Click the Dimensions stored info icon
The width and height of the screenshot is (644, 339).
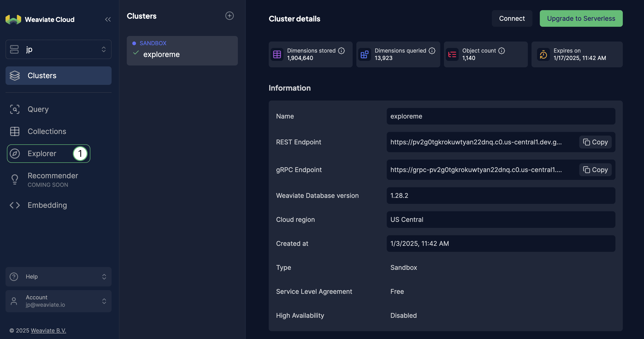coord(341,51)
